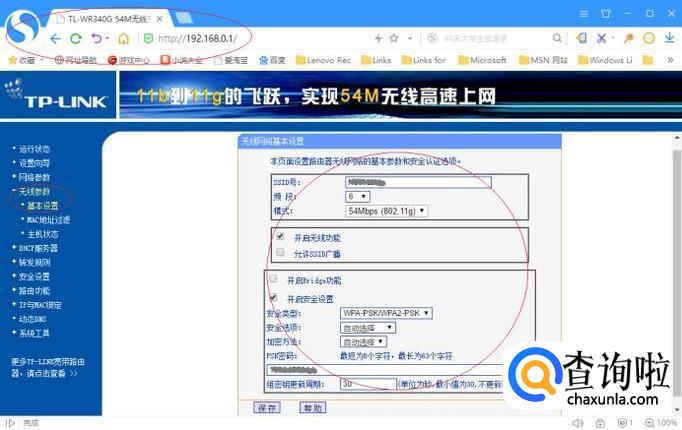This screenshot has width=682, height=430.
Task: Open the WPA-PSK/WPA2-PSK security type dropdown
Action: [x=386, y=313]
